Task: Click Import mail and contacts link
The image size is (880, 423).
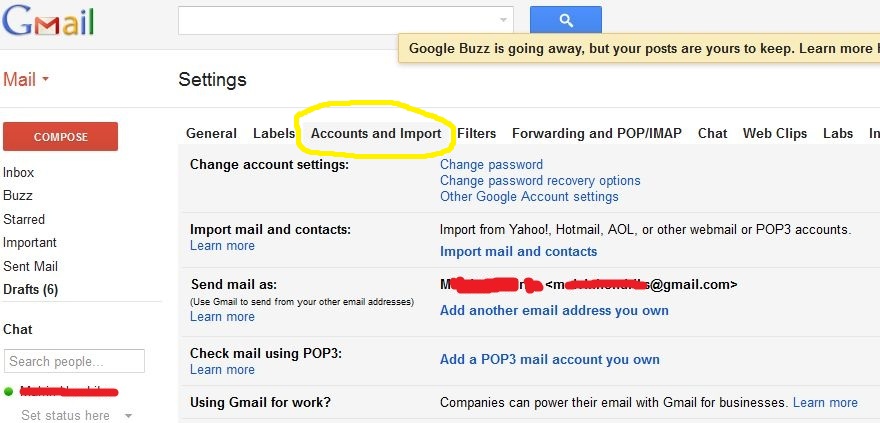Action: click(x=518, y=251)
